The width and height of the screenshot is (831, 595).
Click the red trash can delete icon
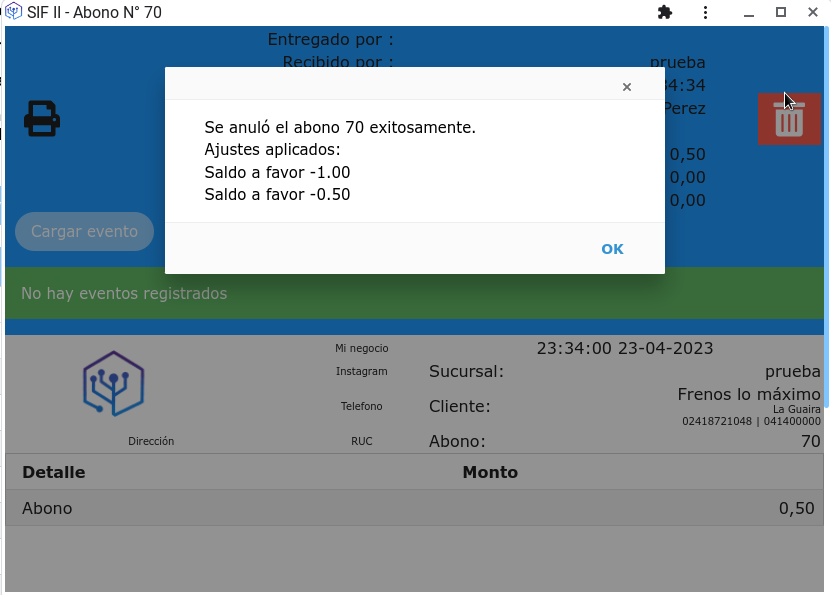click(789, 120)
